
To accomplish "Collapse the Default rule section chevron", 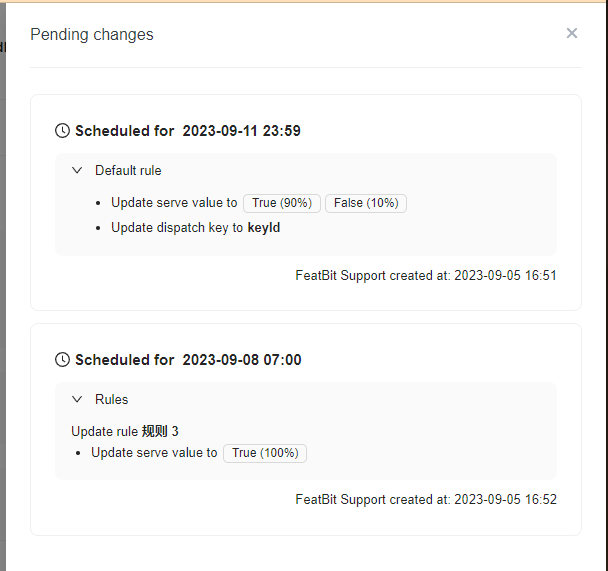I will click(x=77, y=170).
